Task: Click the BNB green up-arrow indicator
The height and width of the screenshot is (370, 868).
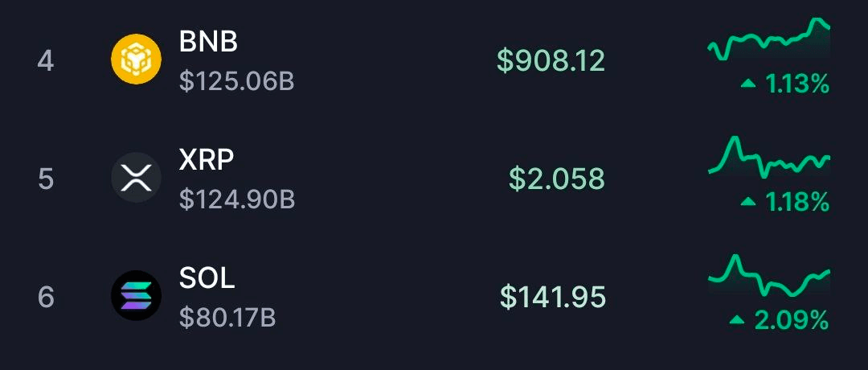Action: pyautogui.click(x=748, y=83)
